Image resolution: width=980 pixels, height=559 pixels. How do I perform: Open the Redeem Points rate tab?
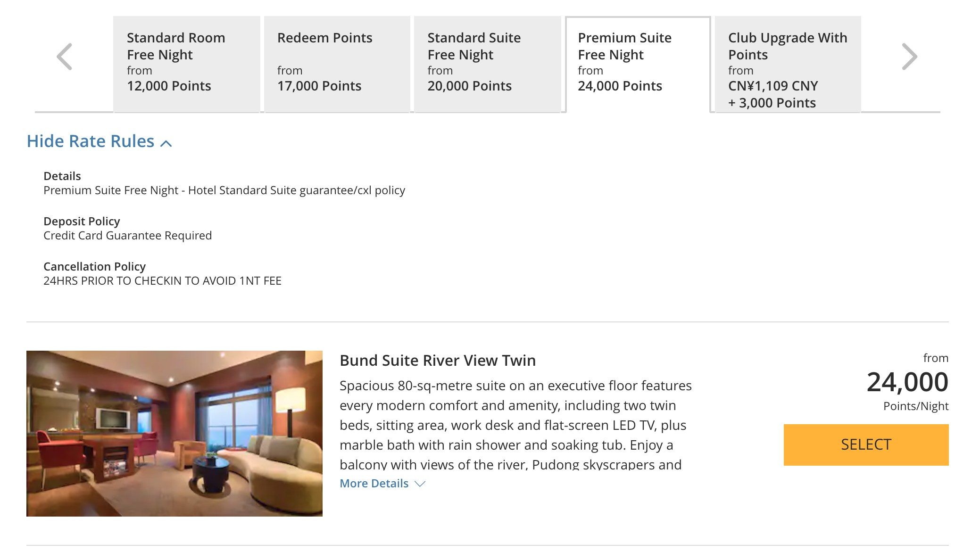(x=337, y=64)
